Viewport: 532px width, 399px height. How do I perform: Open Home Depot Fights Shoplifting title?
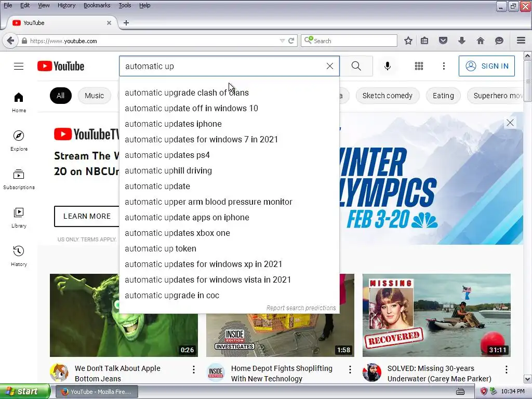(282, 373)
